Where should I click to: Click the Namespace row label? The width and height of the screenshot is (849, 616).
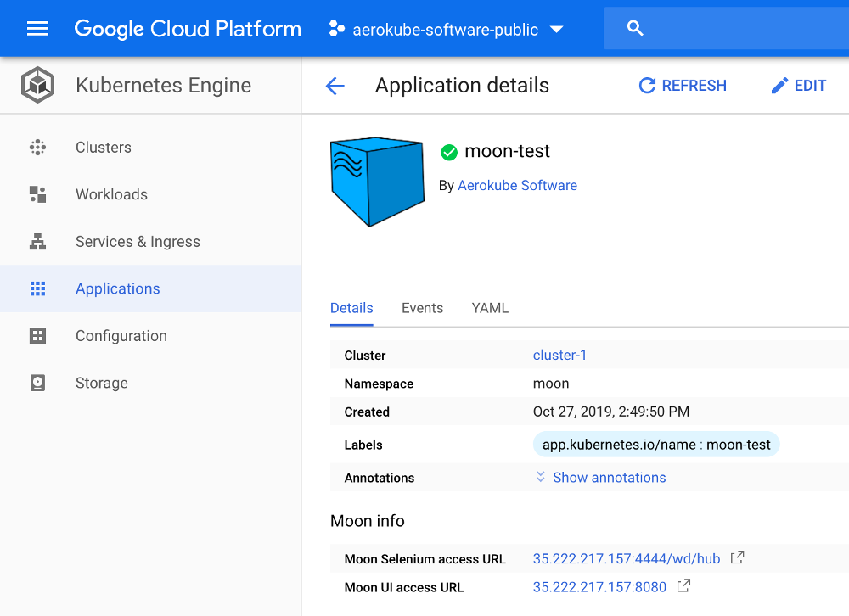(379, 384)
